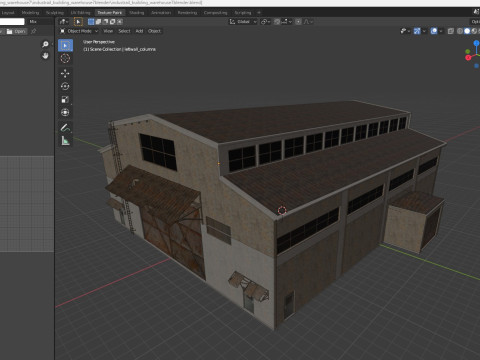Click the pan hand icon in the image editor
This screenshot has width=480, height=360.
click(45, 56)
